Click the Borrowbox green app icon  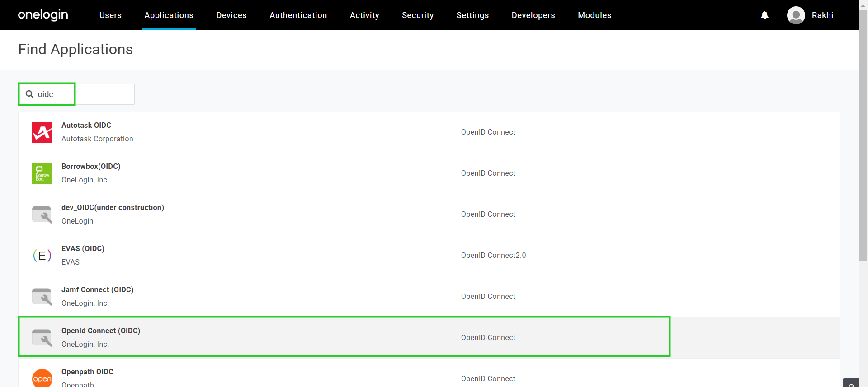(42, 173)
